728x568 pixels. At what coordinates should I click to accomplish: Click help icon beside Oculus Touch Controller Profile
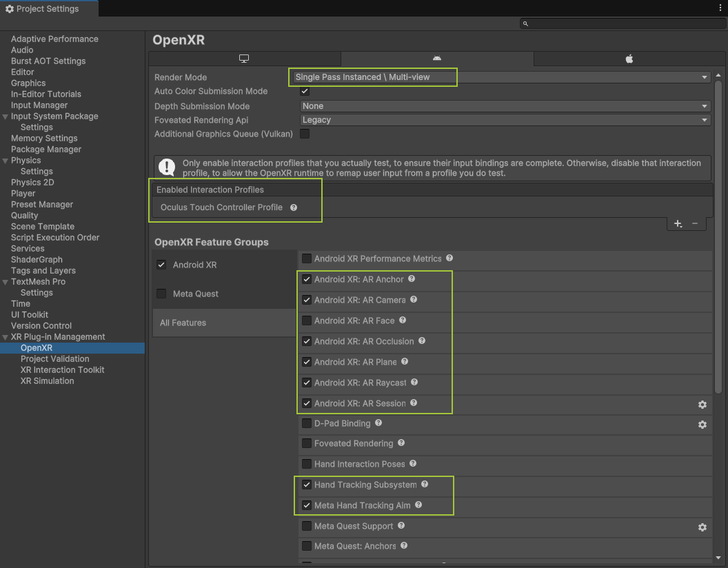293,207
